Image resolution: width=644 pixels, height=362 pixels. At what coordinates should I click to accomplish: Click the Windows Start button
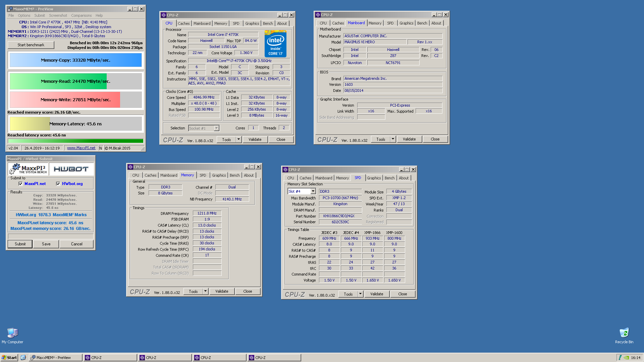(x=9, y=358)
